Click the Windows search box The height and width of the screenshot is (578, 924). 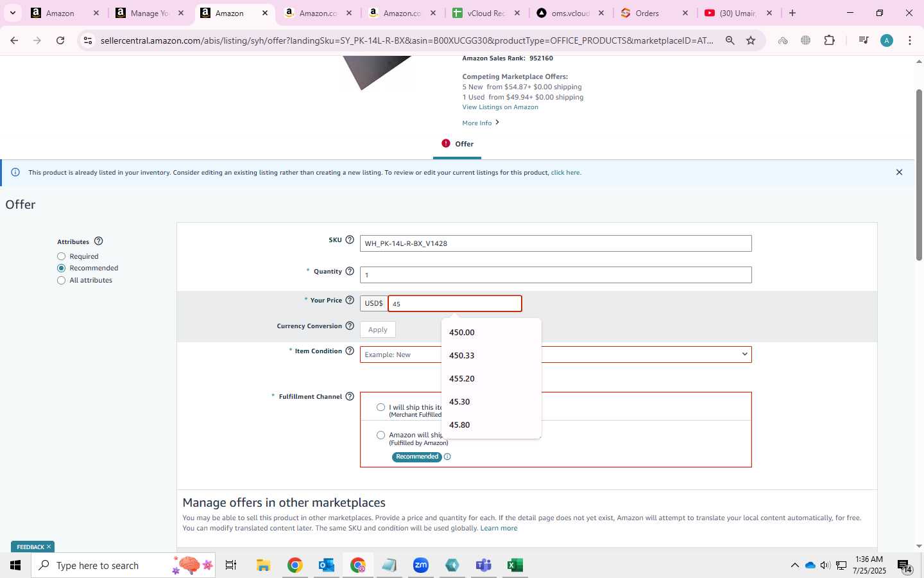click(123, 565)
